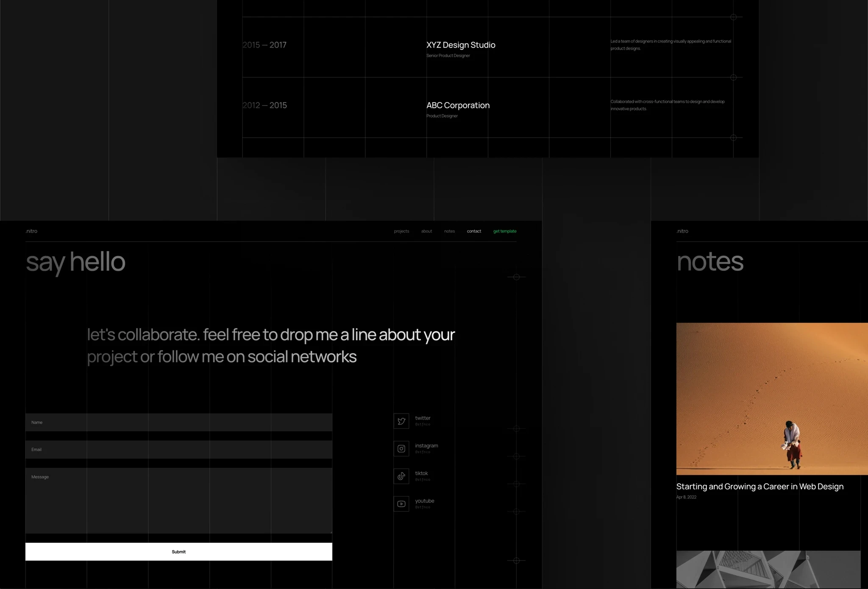This screenshot has width=868, height=589.
Task: Open the desert photo thumbnail
Action: pyautogui.click(x=771, y=399)
